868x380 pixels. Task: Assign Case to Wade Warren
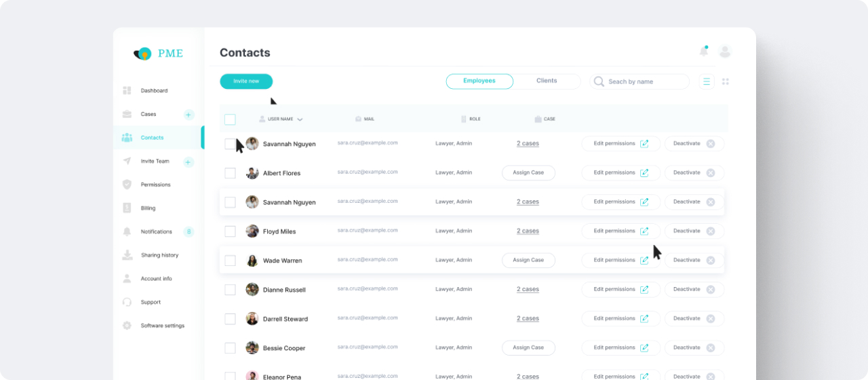click(528, 261)
